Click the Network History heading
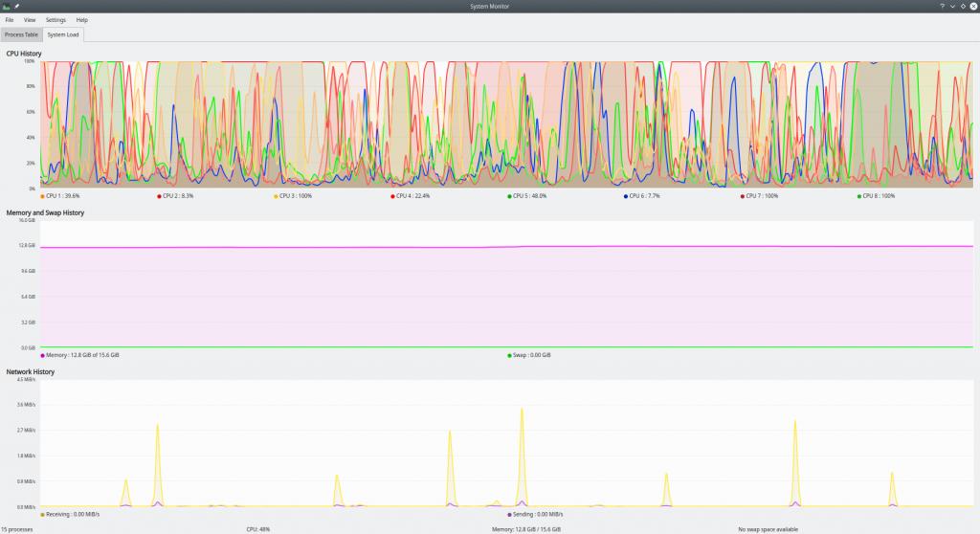 tap(31, 371)
